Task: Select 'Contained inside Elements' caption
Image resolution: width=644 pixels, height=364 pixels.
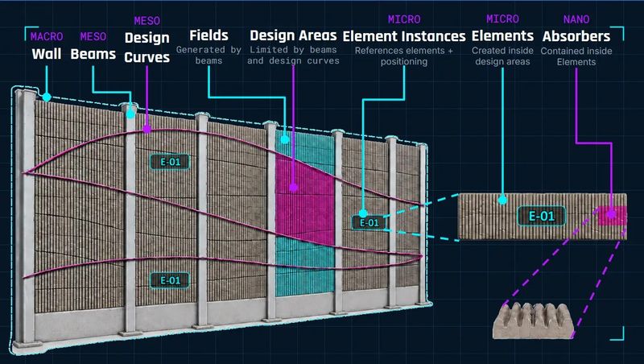Action: pyautogui.click(x=576, y=56)
